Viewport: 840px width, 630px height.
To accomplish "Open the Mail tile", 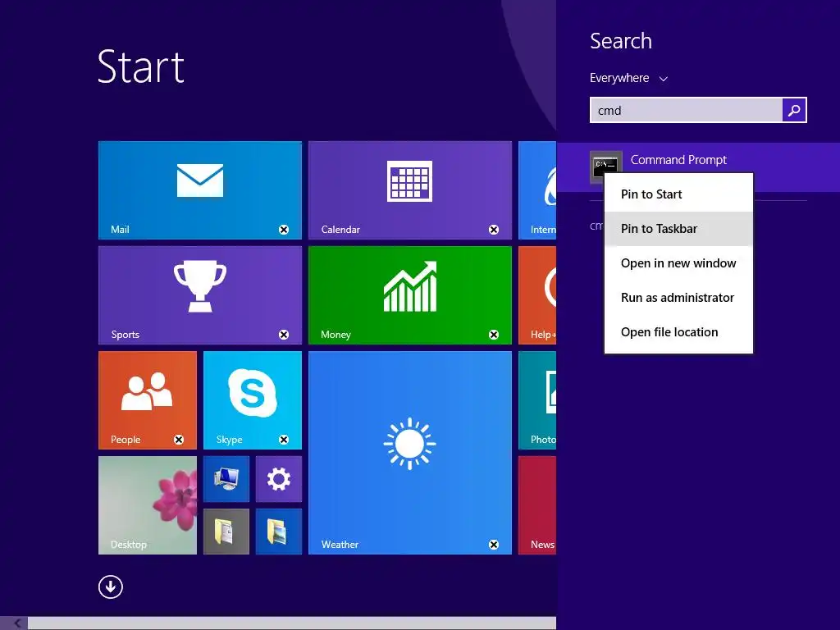I will click(x=200, y=189).
